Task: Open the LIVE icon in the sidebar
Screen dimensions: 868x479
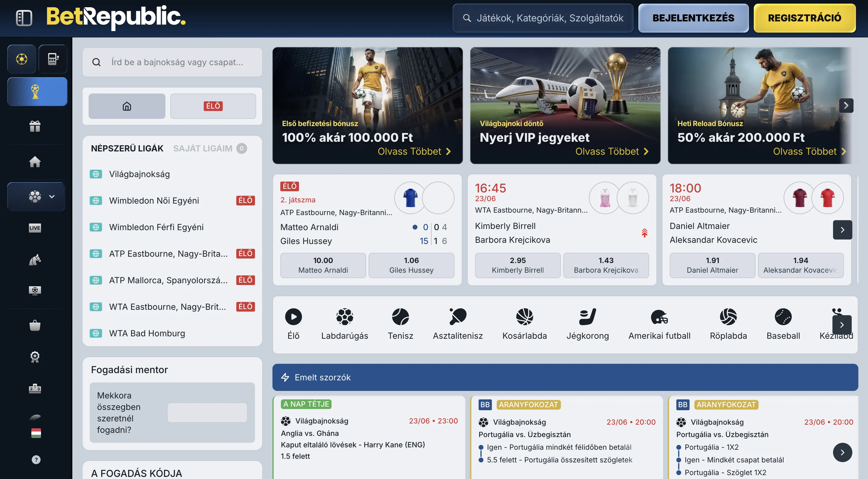Action: pyautogui.click(x=35, y=228)
